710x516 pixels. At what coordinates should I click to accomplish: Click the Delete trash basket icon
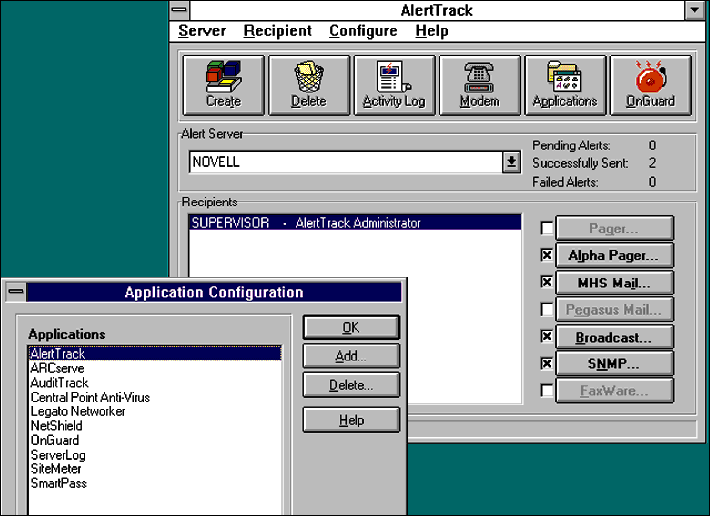point(309,86)
